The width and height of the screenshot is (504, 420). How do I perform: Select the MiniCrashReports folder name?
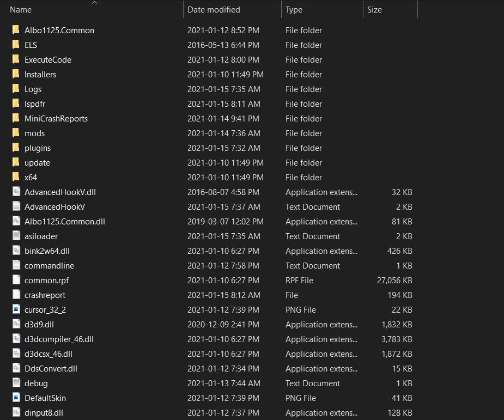click(x=56, y=118)
